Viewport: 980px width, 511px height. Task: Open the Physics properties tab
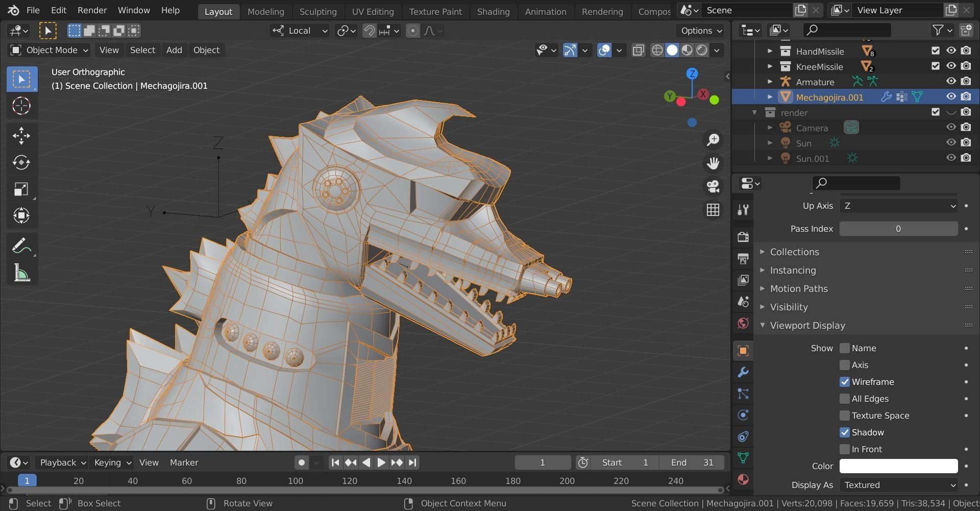[743, 415]
